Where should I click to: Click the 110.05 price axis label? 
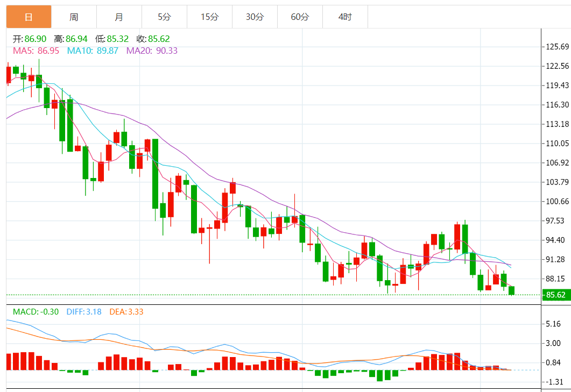557,144
